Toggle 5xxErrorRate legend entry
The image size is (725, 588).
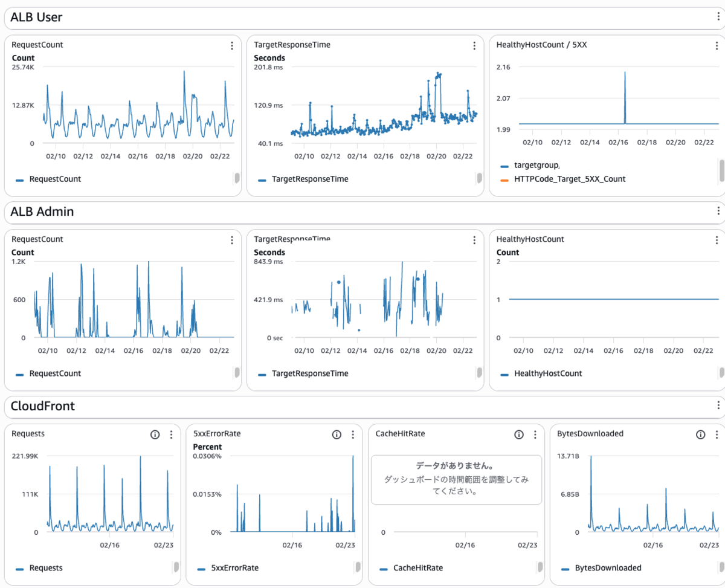[228, 568]
